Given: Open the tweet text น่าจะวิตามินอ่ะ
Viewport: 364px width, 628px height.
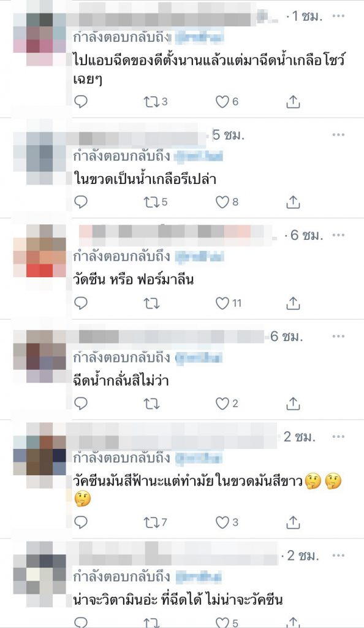Looking at the screenshot, I should (x=178, y=600).
